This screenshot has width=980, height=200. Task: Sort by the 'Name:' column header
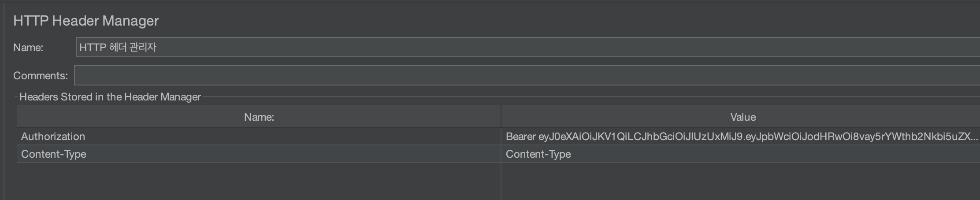click(259, 117)
